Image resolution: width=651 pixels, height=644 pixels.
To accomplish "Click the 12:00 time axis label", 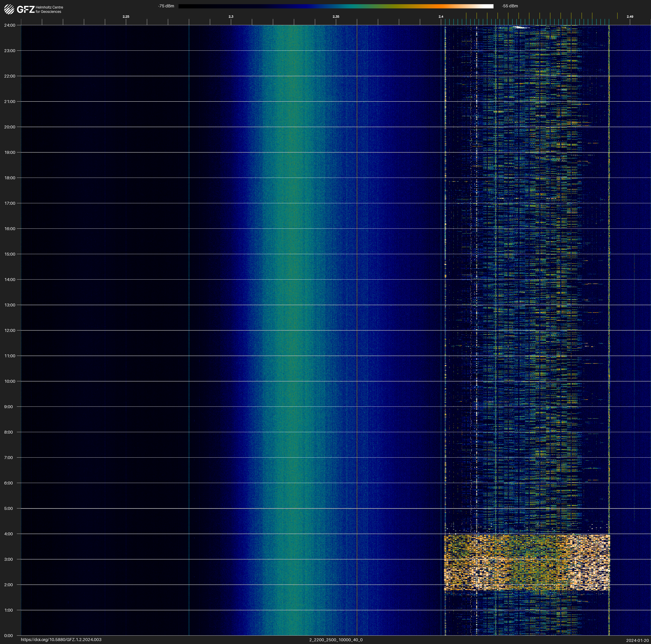I will click(9, 330).
